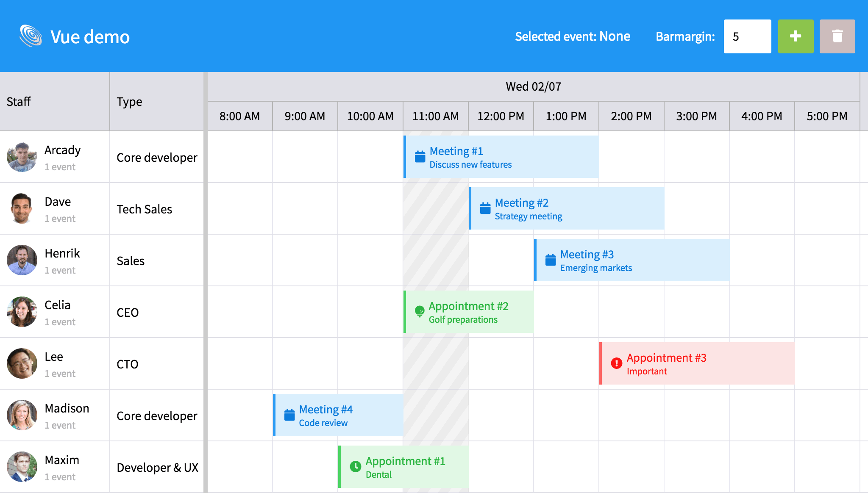Click the Wed 02/07 date header
The image size is (868, 493).
[533, 86]
